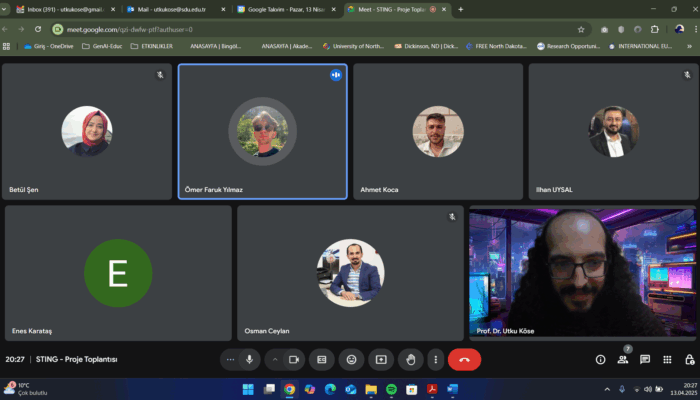Click Ömer Faruk Yılmaz's video tile
The width and height of the screenshot is (700, 400).
262,132
